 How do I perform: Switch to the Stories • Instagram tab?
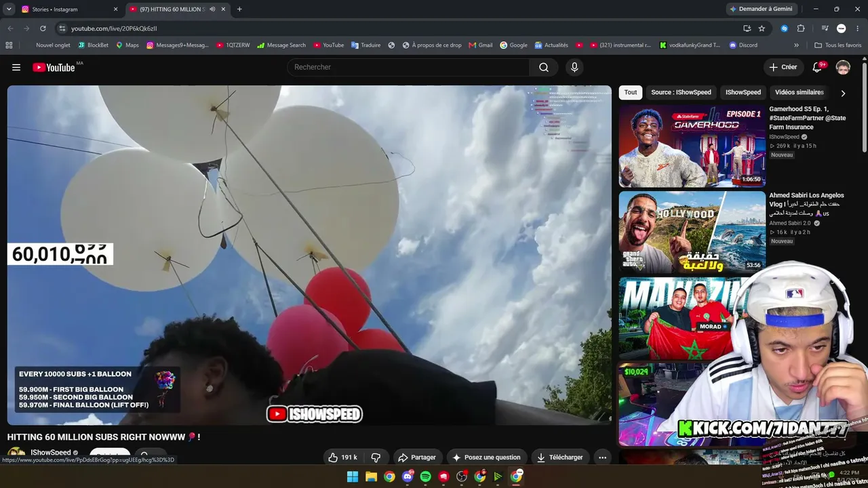pyautogui.click(x=70, y=9)
